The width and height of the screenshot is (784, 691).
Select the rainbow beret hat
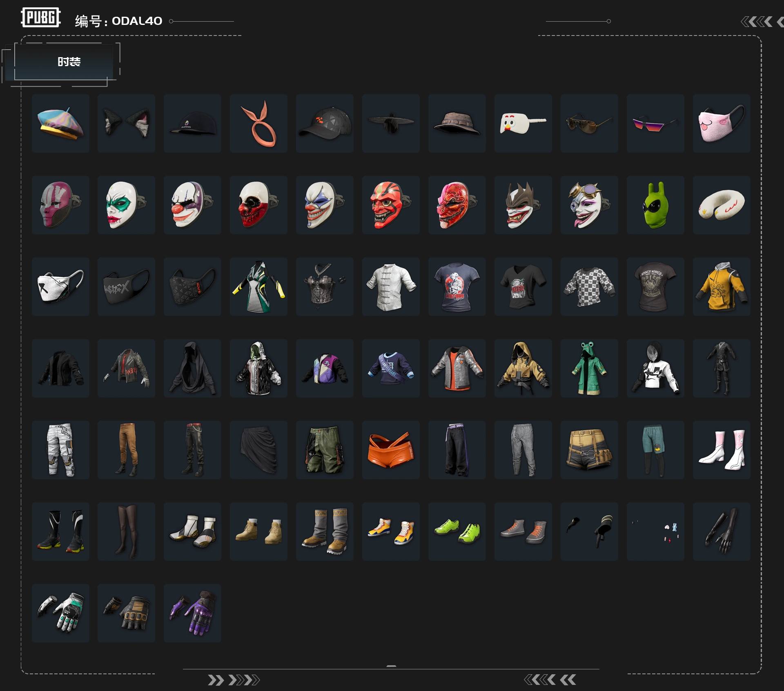tap(60, 123)
